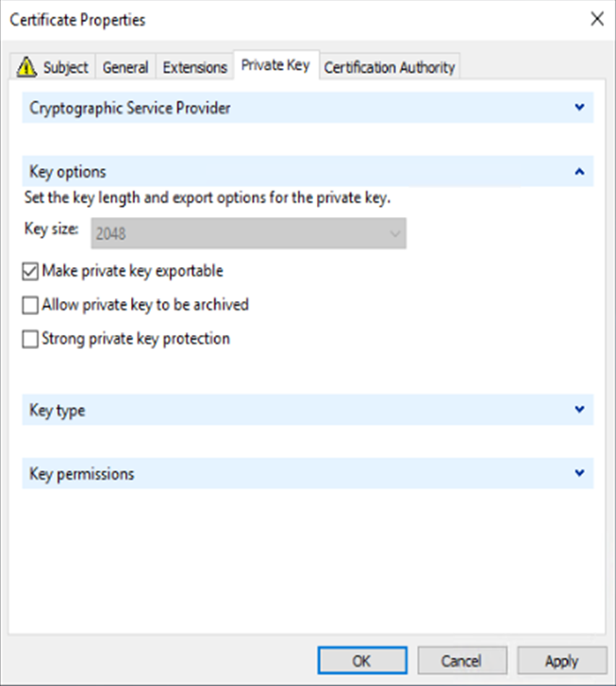The height and width of the screenshot is (686, 616).
Task: Open the Extensions tab
Action: (x=194, y=67)
